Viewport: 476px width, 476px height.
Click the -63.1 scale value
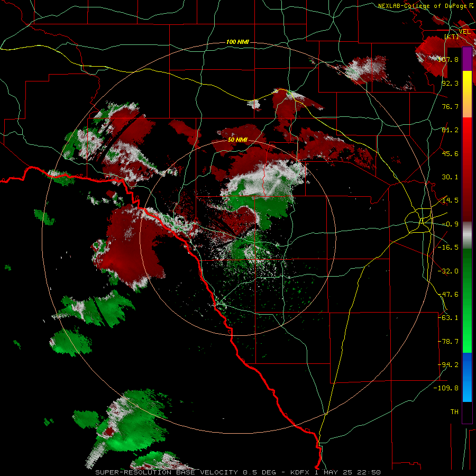(x=448, y=317)
